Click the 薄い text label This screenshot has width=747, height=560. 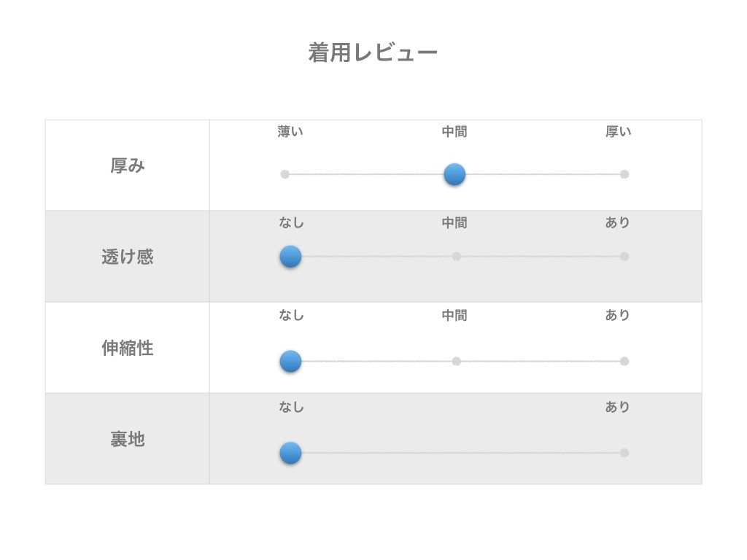tap(290, 132)
